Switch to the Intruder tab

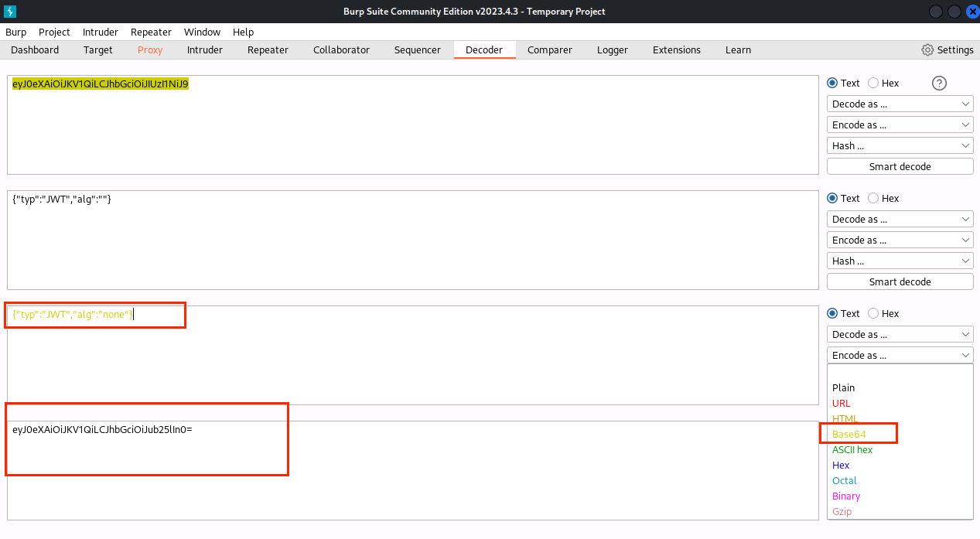pyautogui.click(x=205, y=49)
